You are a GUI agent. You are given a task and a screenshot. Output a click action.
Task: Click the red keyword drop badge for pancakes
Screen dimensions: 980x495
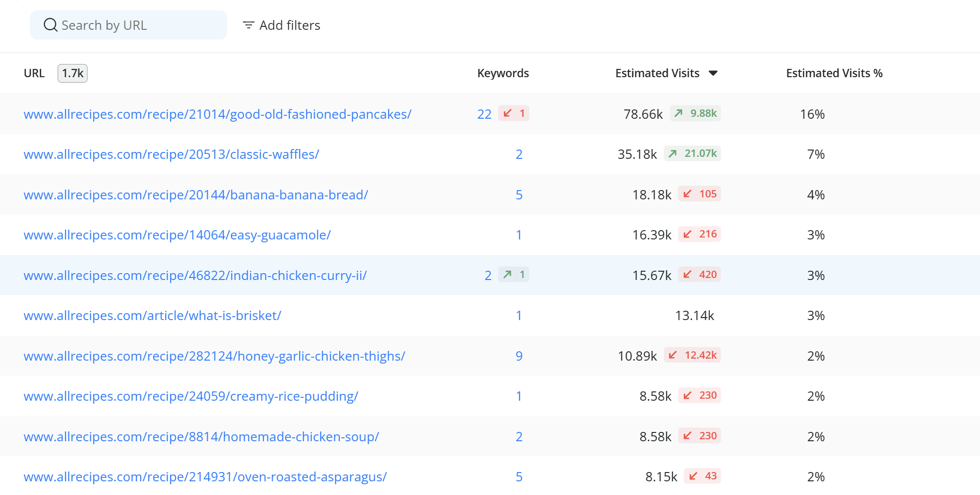(514, 113)
